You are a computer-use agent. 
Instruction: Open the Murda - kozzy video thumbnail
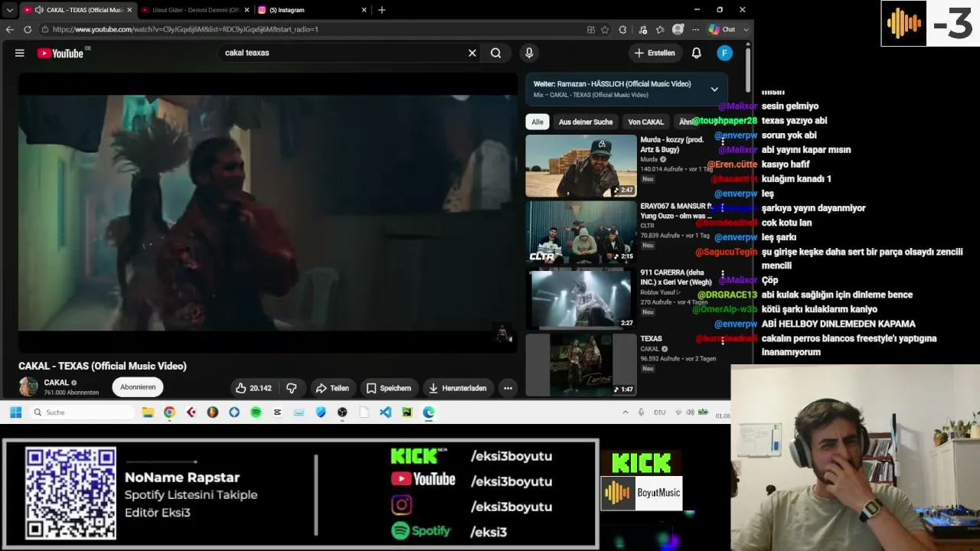pyautogui.click(x=581, y=166)
